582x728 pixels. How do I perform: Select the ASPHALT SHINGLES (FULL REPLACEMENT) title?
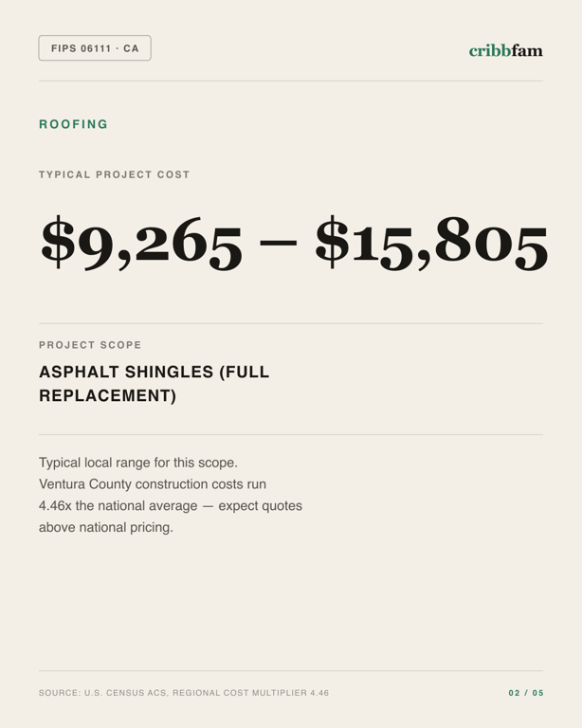(155, 384)
